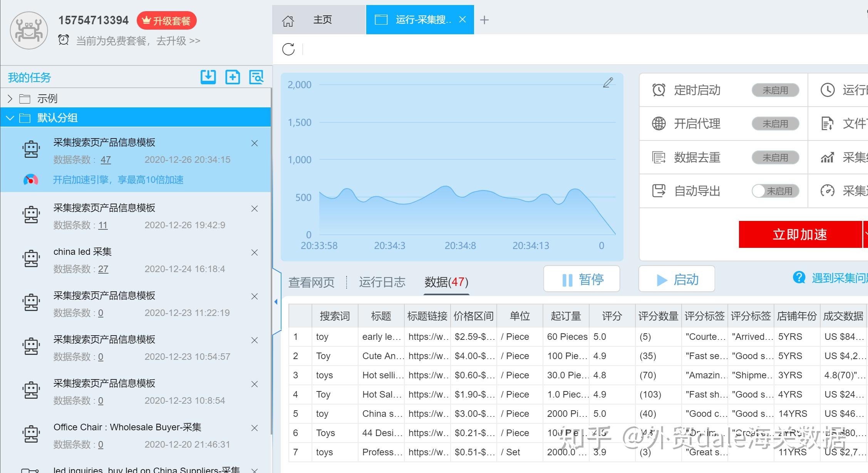This screenshot has width=868, height=473.
Task: Click the 定时启动 alarm clock icon
Action: point(659,90)
